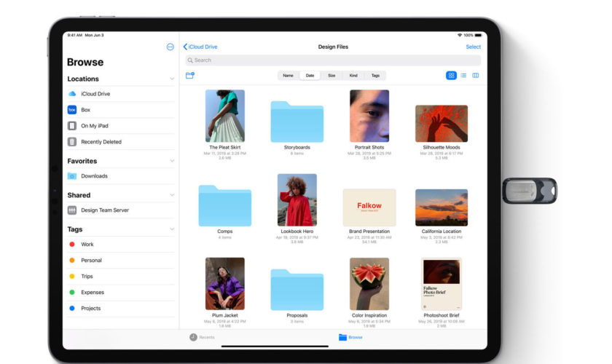Open the Photoshoot Brief document
The width and height of the screenshot is (612, 364).
pos(442,284)
